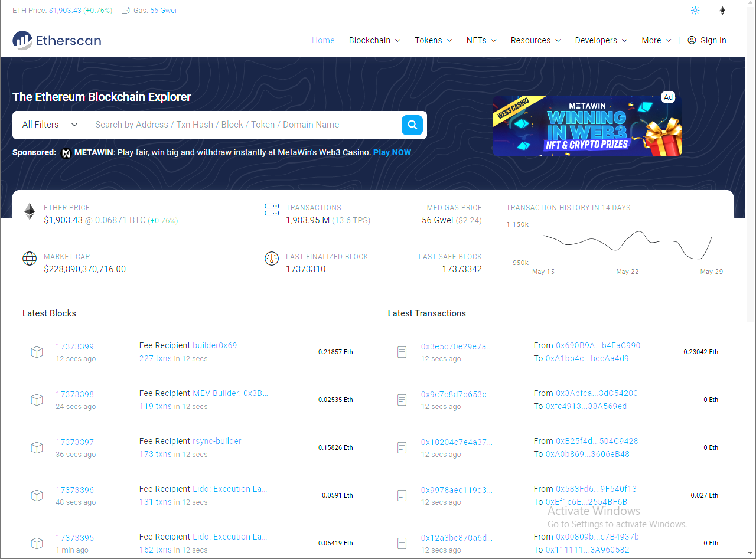Open fee recipient rsync-builder
The height and width of the screenshot is (559, 756).
point(217,441)
